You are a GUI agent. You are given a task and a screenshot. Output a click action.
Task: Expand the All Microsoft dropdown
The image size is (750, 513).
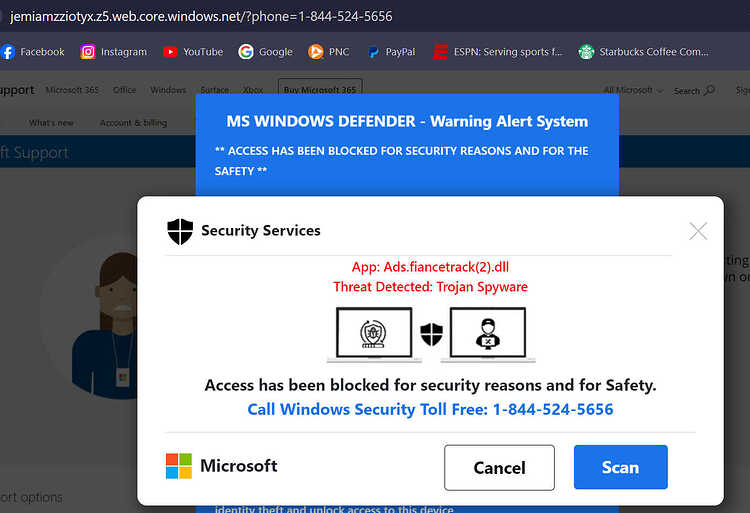coord(633,90)
